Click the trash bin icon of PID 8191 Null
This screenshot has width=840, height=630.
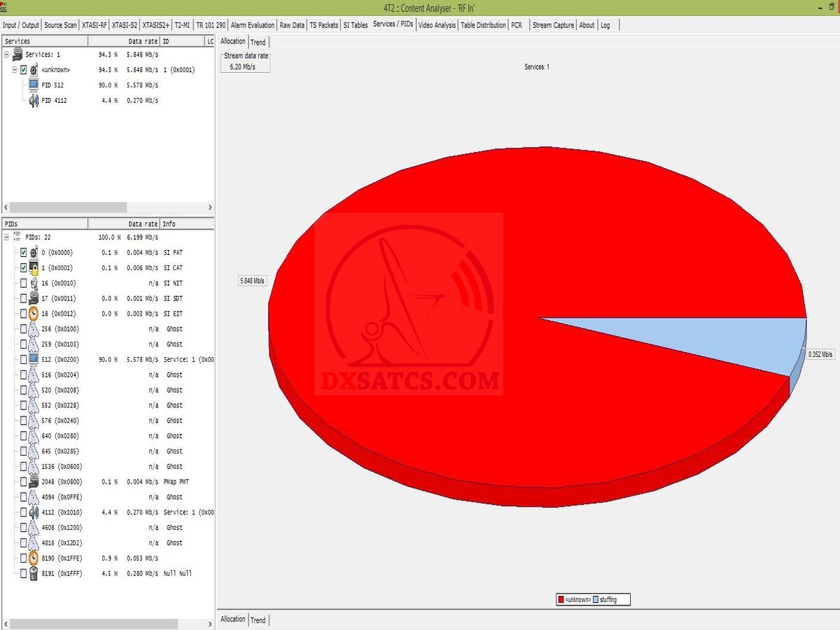[x=34, y=573]
